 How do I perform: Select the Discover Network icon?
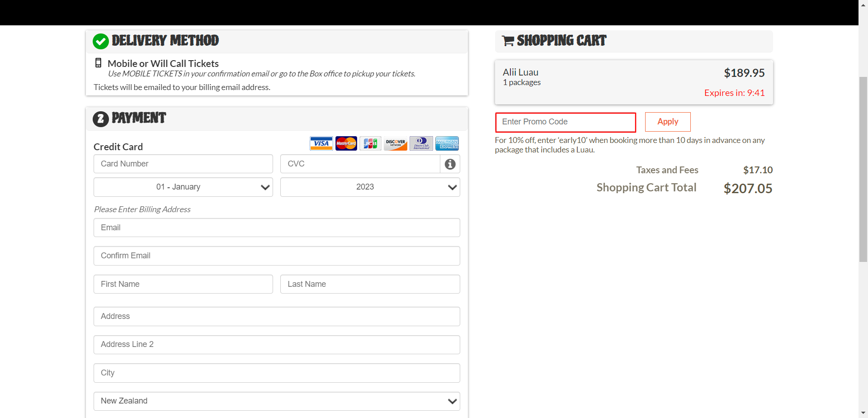395,143
